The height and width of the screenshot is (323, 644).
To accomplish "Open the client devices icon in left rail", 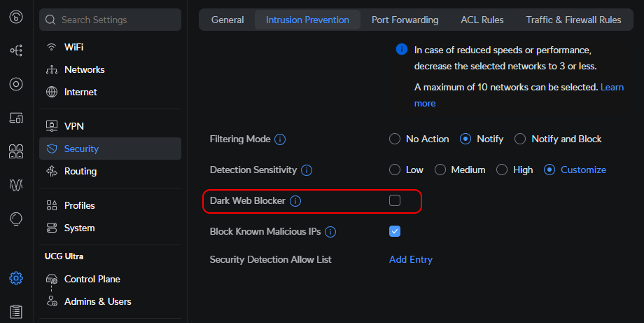I will (x=16, y=118).
